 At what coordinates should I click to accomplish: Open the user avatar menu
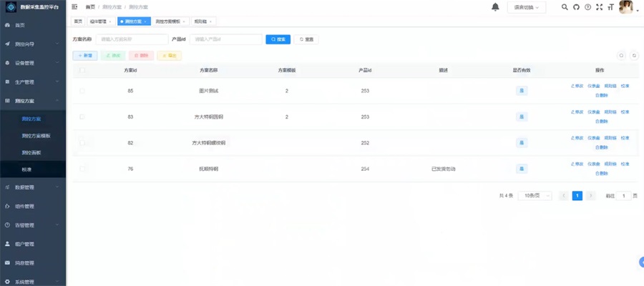[x=628, y=7]
